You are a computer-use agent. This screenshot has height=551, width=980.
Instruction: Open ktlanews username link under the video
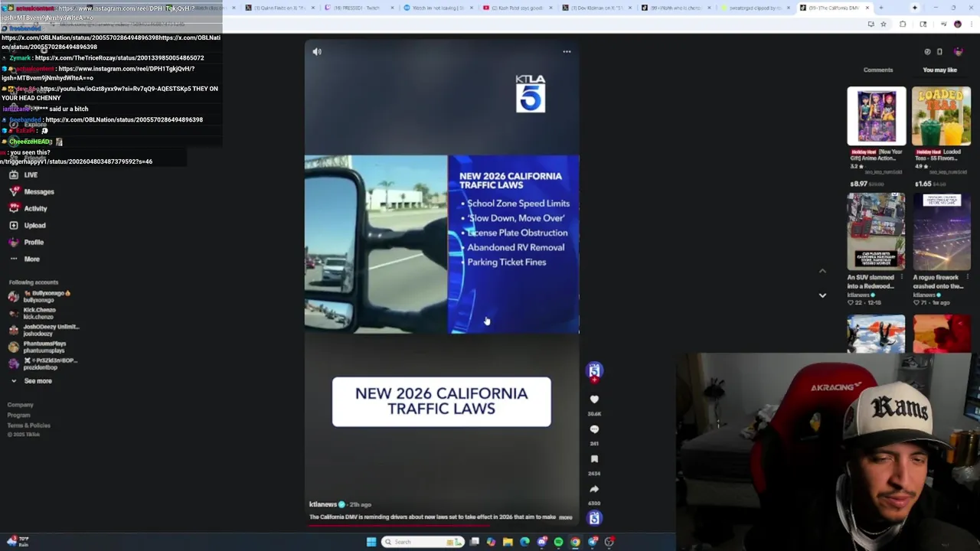click(x=323, y=504)
